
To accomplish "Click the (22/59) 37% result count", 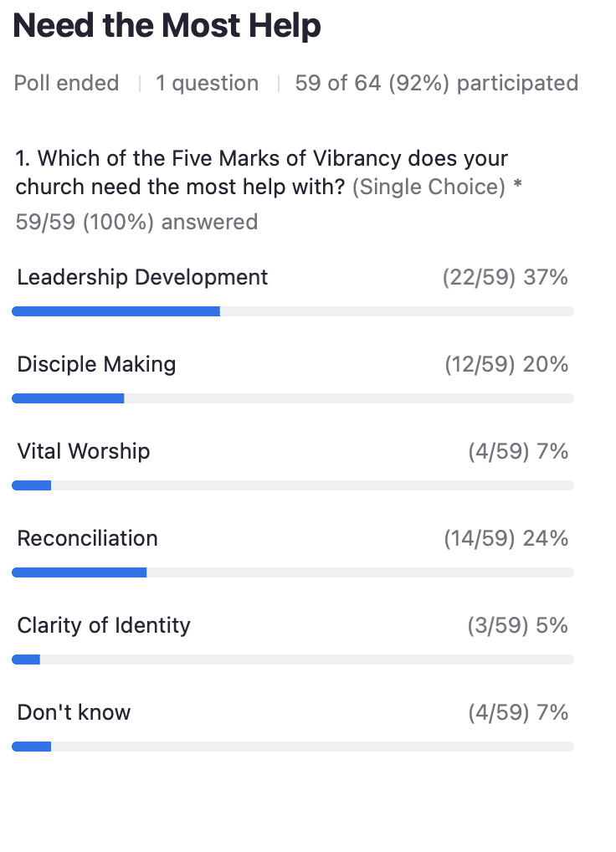I will 505,277.
